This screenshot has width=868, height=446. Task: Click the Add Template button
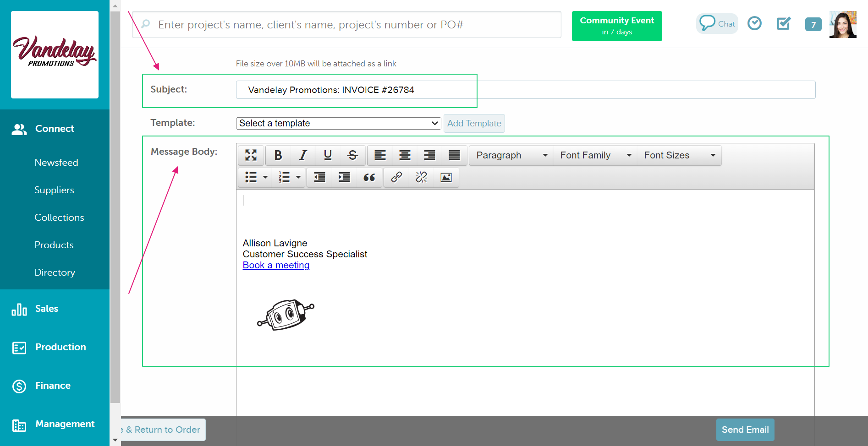(x=474, y=123)
